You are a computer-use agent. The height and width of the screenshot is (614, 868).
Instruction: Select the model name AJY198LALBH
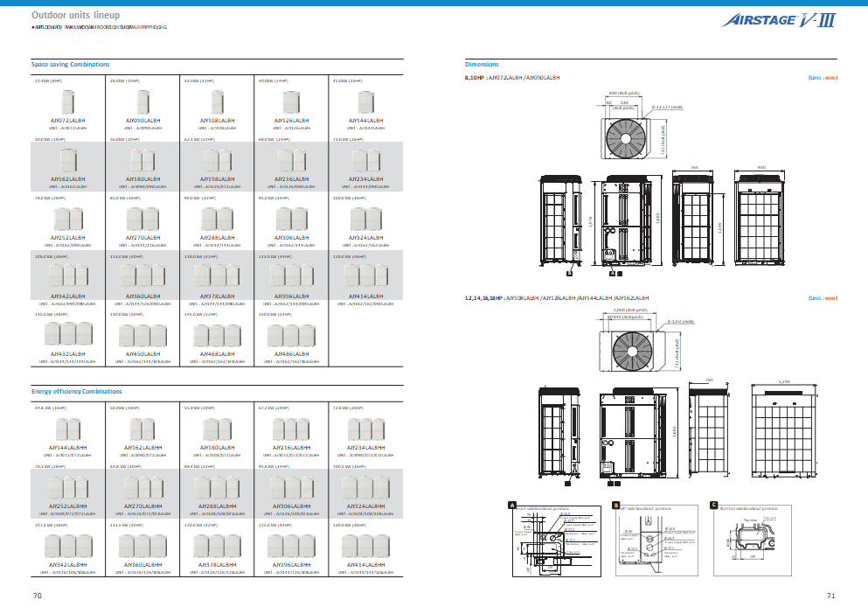pos(217,179)
